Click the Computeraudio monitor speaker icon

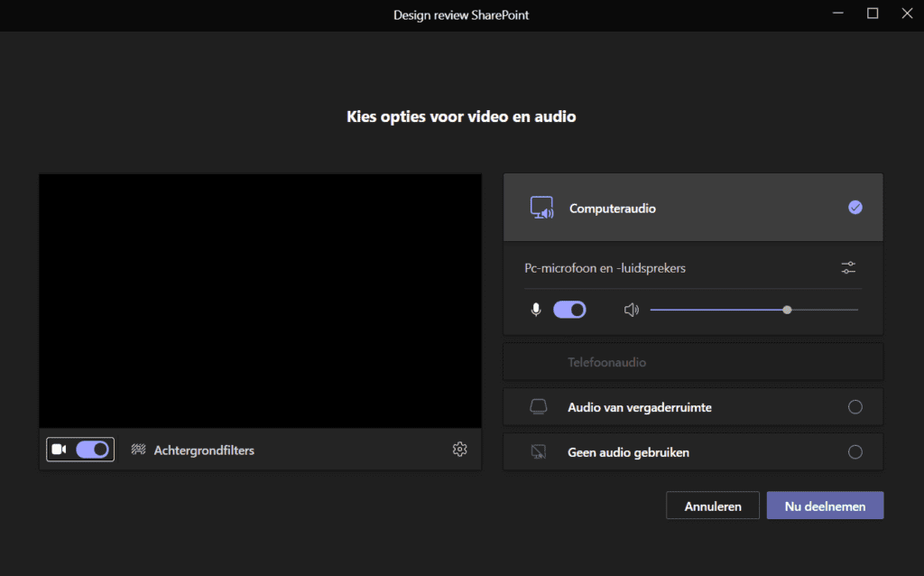(x=541, y=208)
